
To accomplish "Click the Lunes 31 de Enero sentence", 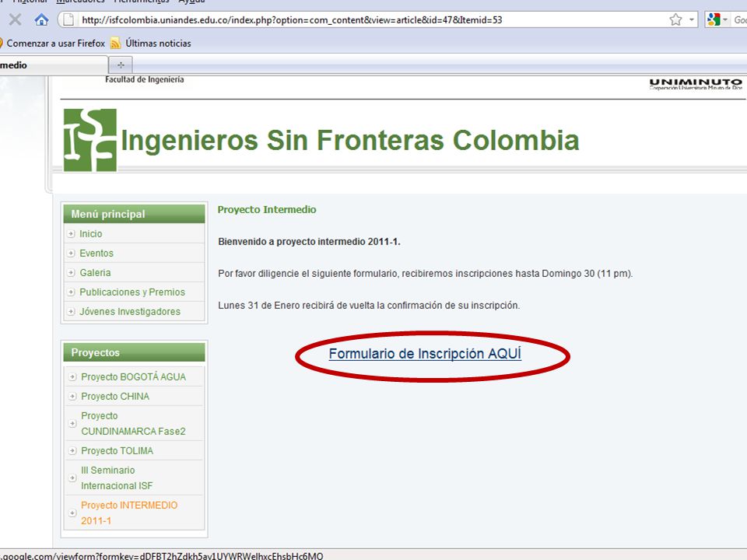I will [369, 305].
